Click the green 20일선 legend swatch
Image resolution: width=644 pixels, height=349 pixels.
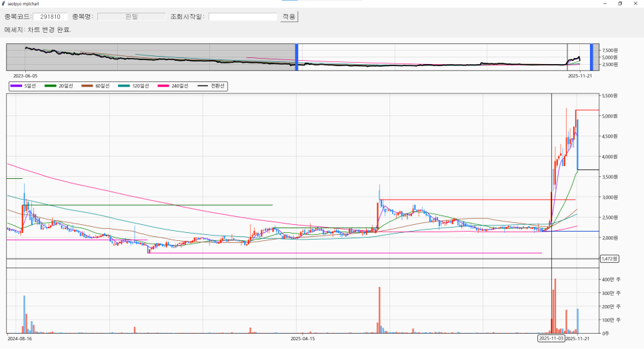pyautogui.click(x=50, y=86)
